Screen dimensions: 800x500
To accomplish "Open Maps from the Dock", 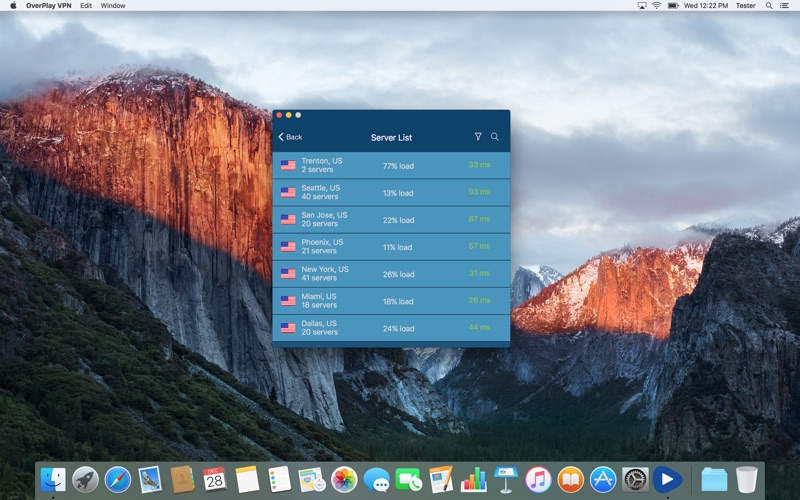I will [312, 480].
